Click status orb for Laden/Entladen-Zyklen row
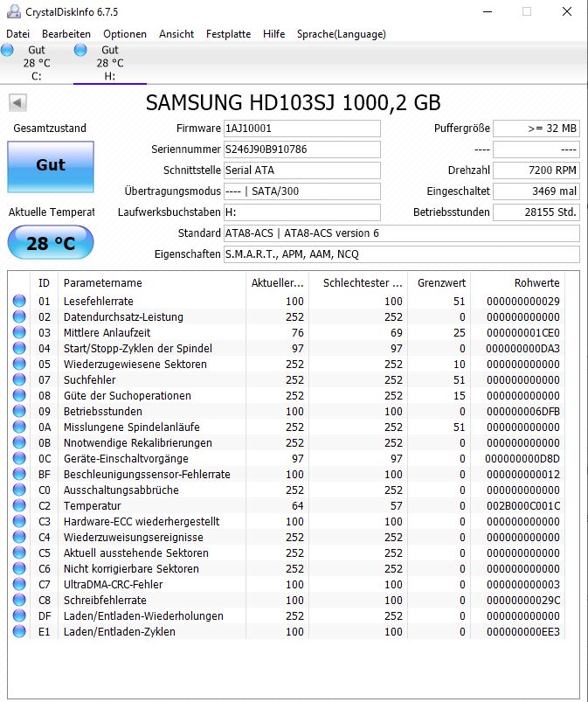Image resolution: width=588 pixels, height=702 pixels. 19,631
